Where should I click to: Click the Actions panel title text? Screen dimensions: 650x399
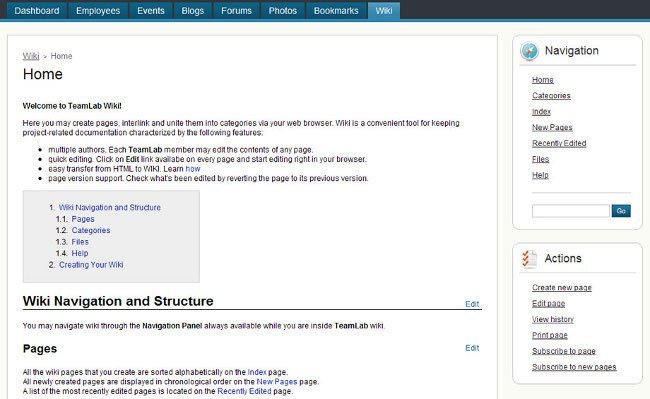point(563,259)
